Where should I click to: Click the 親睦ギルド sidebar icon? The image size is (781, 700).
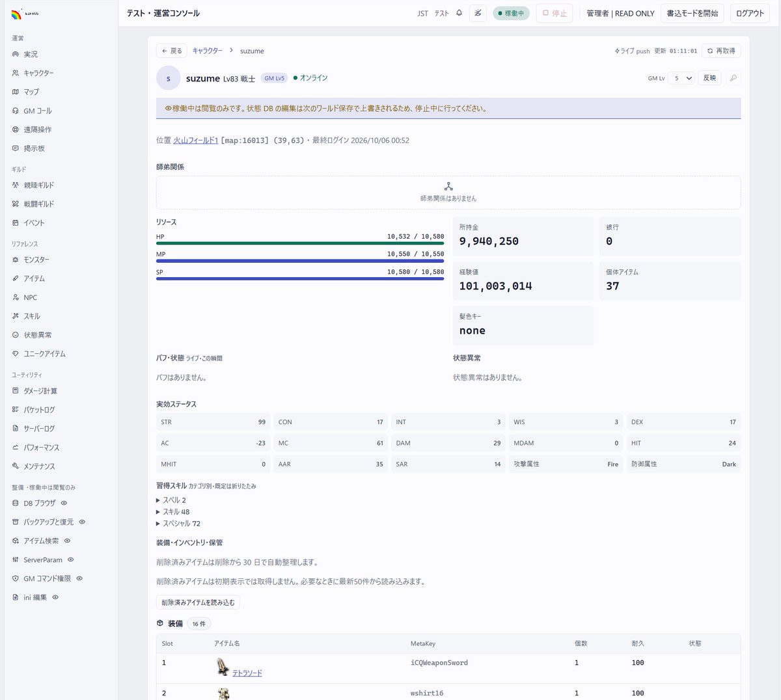coord(16,185)
